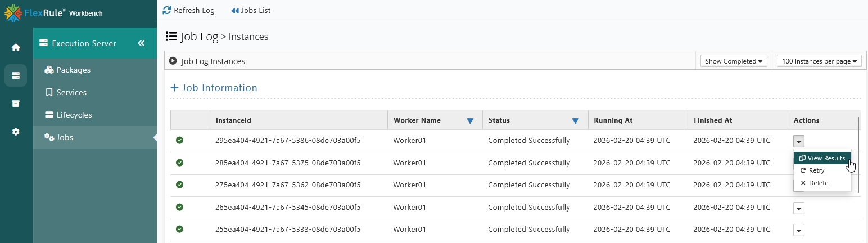Open actions dropdown for instance 265ea404
868x243 pixels.
click(x=799, y=208)
